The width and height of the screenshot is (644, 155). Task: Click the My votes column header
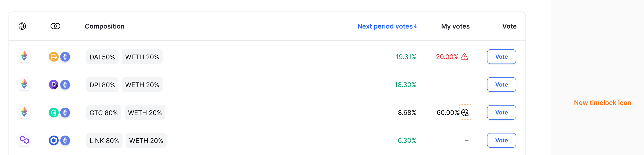point(455,26)
